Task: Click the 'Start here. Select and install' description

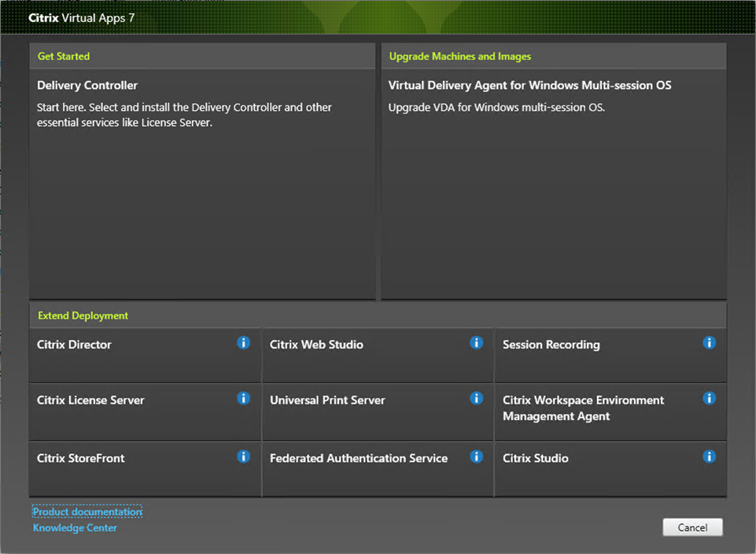Action: click(184, 115)
